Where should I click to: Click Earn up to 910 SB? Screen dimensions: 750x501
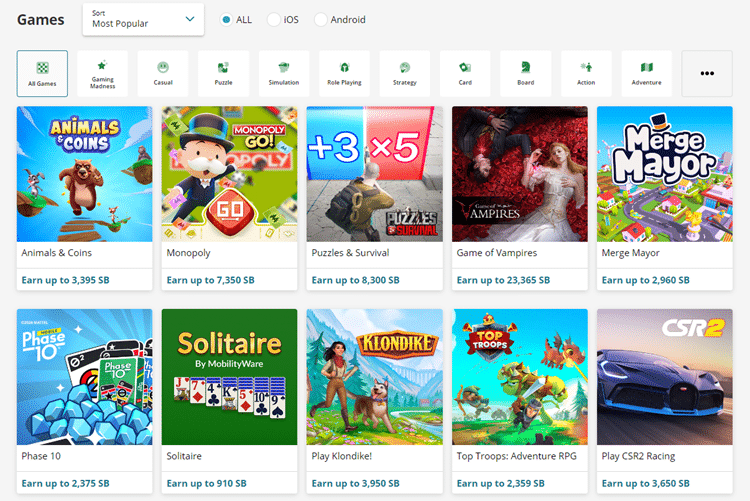click(207, 483)
